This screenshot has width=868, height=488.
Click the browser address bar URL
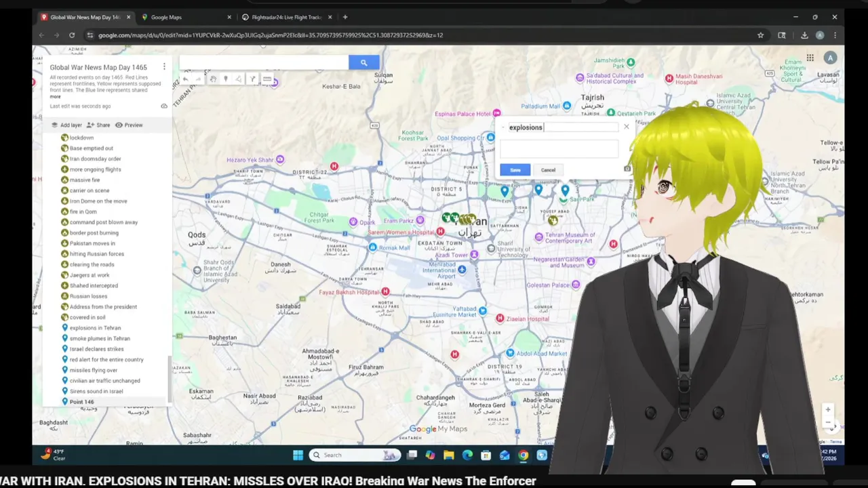click(271, 35)
